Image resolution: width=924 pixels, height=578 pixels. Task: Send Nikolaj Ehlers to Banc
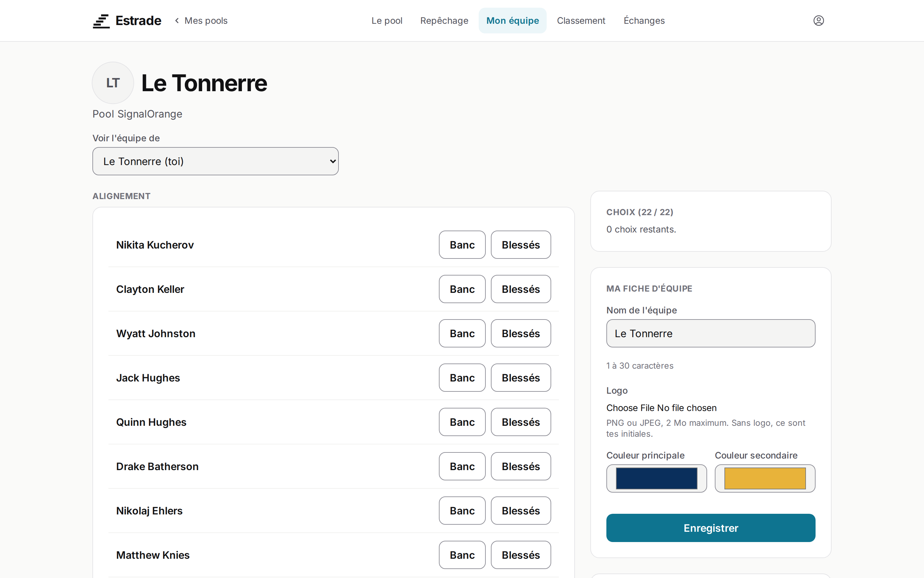coord(462,511)
